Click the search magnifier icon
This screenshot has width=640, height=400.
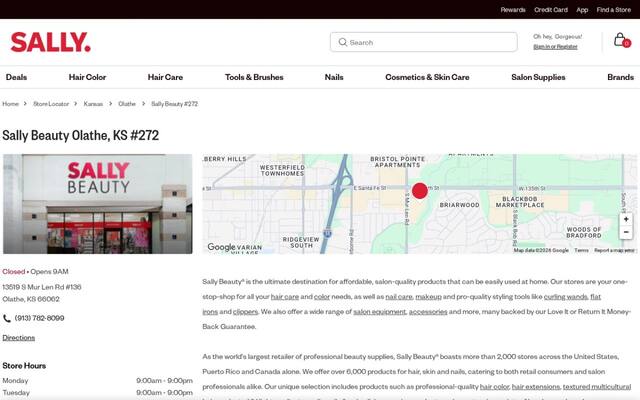coord(343,42)
